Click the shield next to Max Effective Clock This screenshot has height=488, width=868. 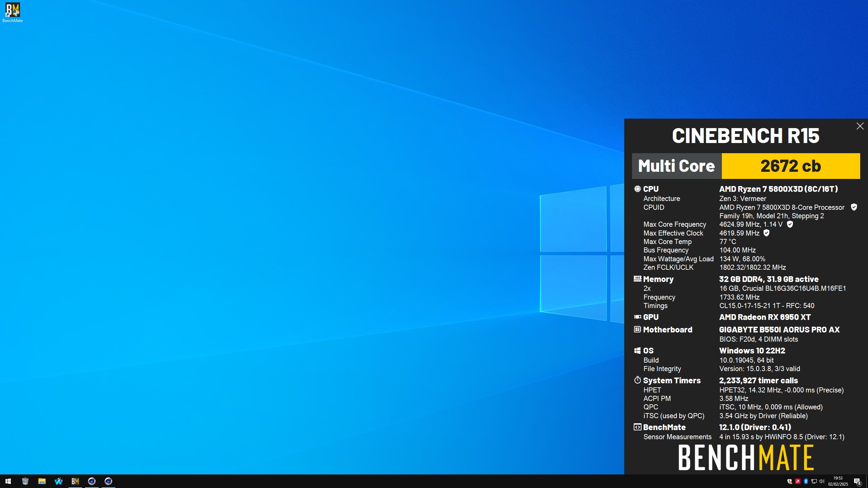coord(766,233)
